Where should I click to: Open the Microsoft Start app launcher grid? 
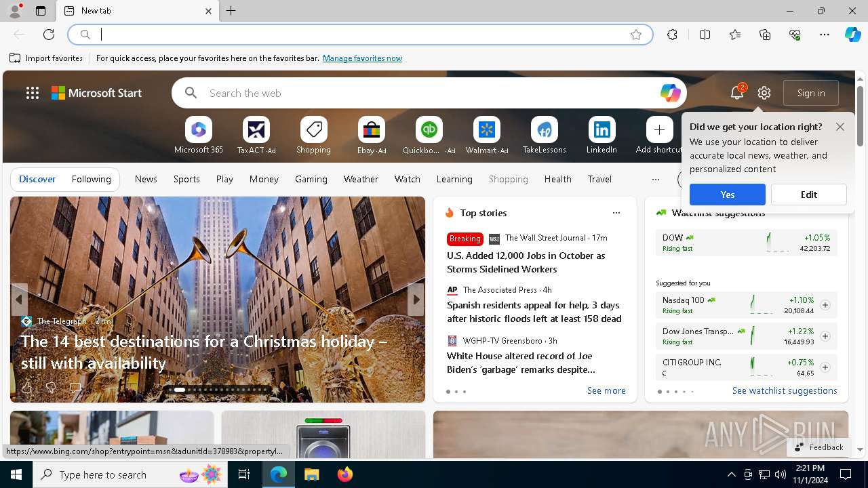33,93
